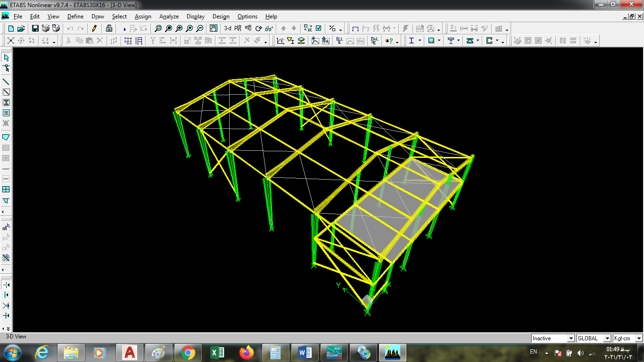Toggle snap to perpendicular projections
The image size is (644, 362).
6,316
